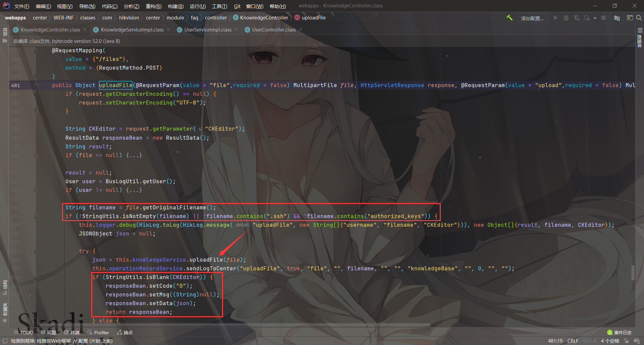Image resolution: width=644 pixels, height=345 pixels.
Task: Open the 运行(U) menu
Action: 198,6
